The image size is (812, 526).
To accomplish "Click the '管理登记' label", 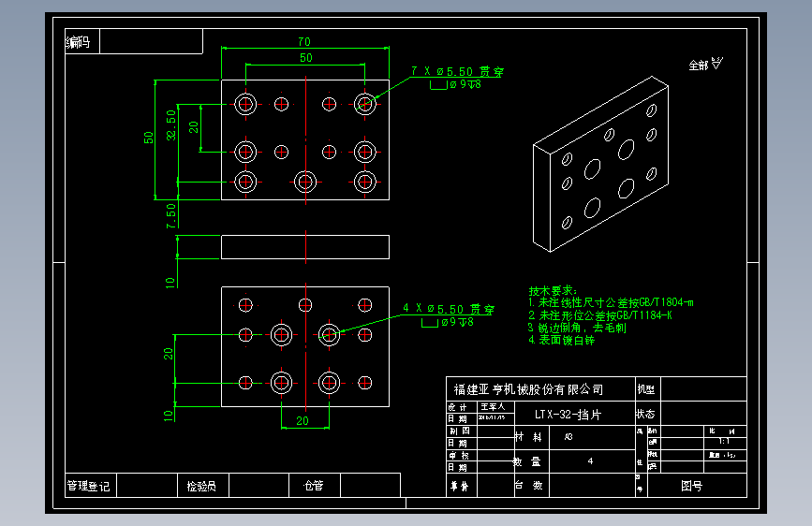I will tap(89, 486).
